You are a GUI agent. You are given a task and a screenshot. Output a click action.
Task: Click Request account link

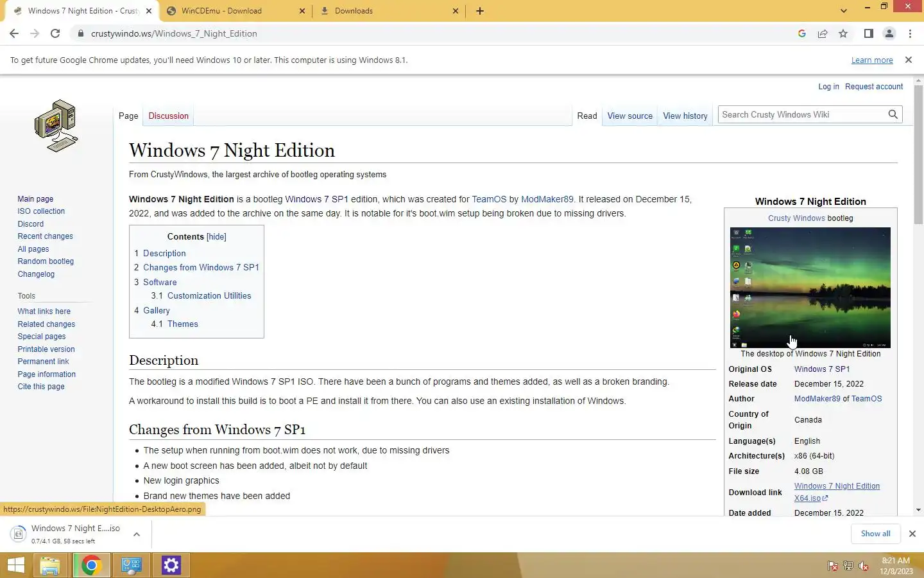point(874,86)
